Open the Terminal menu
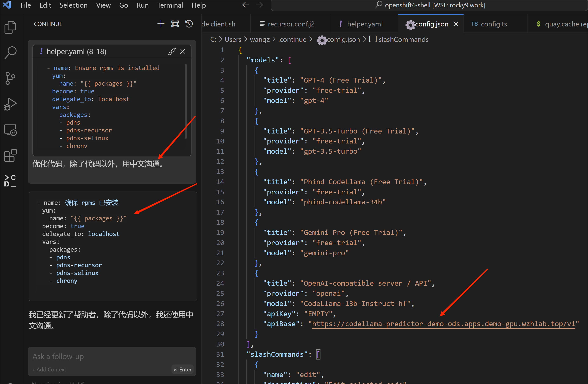588x384 pixels. [170, 5]
